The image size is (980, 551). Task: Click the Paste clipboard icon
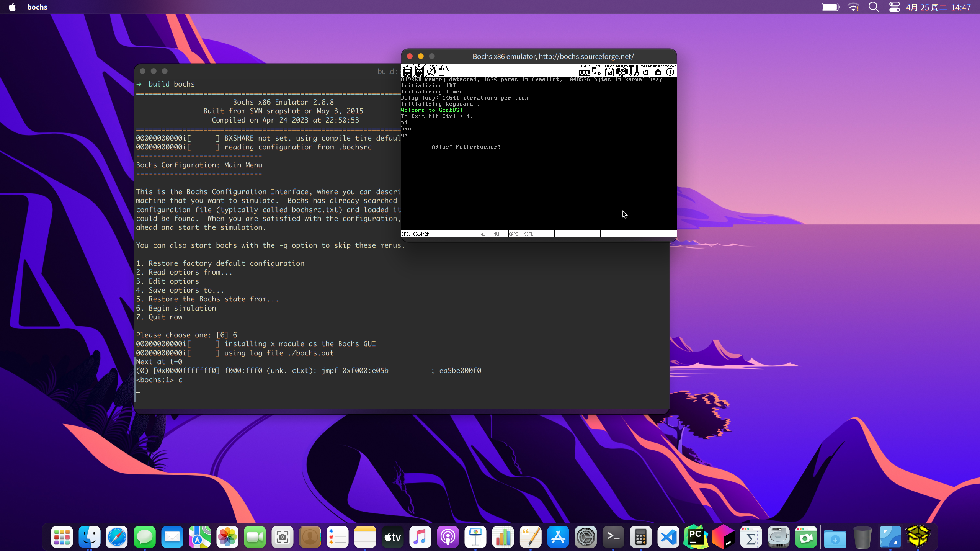click(609, 70)
